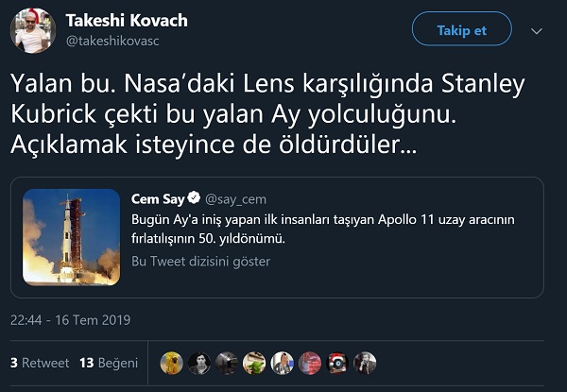Image resolution: width=567 pixels, height=392 pixels.
Task: Click the 22:44 - 16 Tem 2019 timestamp
Action: pyautogui.click(x=70, y=320)
